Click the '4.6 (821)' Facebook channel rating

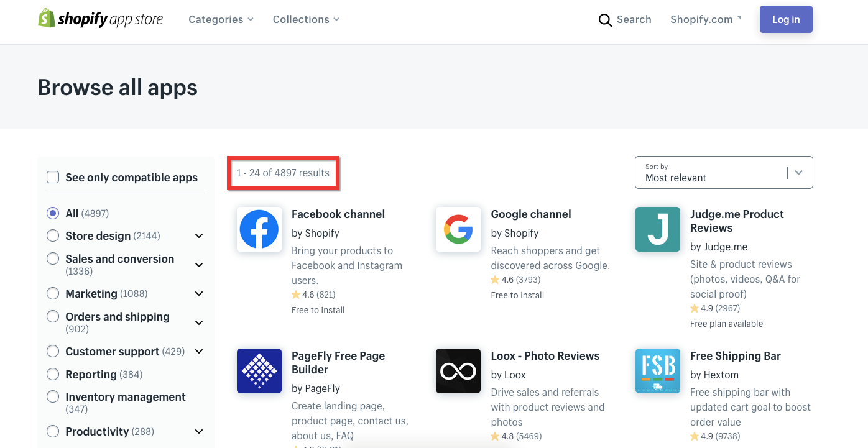click(x=314, y=295)
